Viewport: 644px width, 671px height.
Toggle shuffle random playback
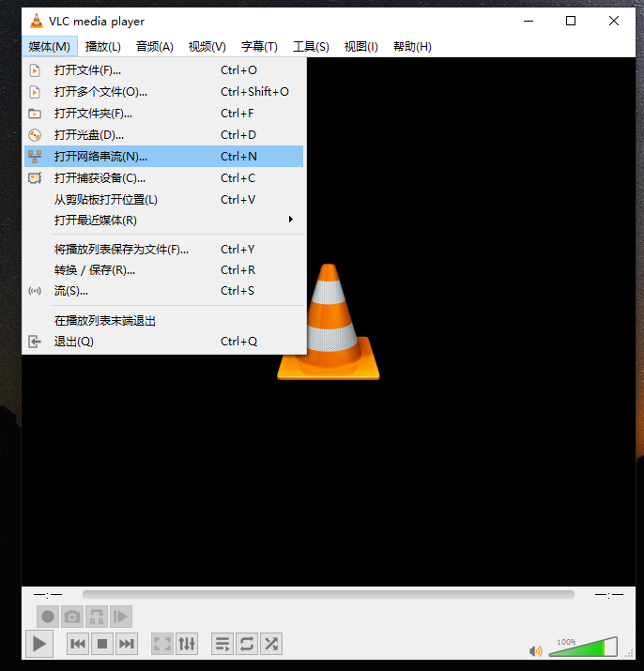[x=271, y=644]
